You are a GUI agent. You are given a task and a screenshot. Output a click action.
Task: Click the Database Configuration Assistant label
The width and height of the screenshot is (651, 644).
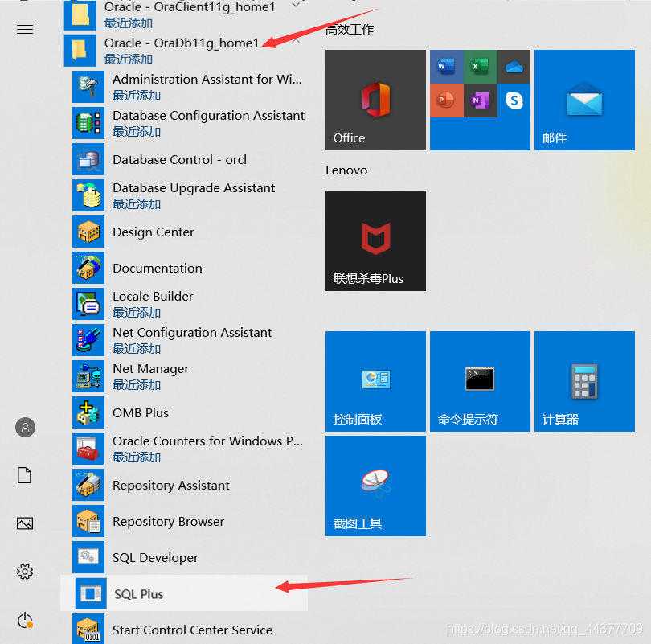[208, 116]
